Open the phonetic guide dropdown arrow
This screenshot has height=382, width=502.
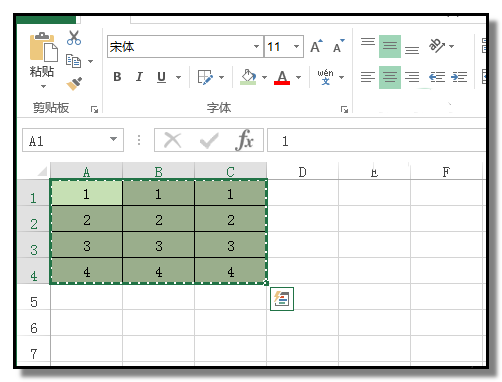342,77
